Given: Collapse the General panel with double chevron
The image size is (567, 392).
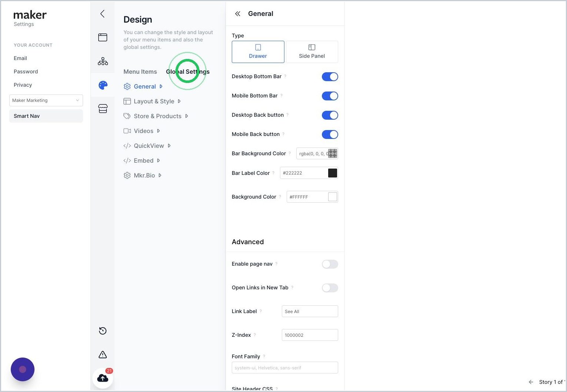Looking at the screenshot, I should click(238, 14).
